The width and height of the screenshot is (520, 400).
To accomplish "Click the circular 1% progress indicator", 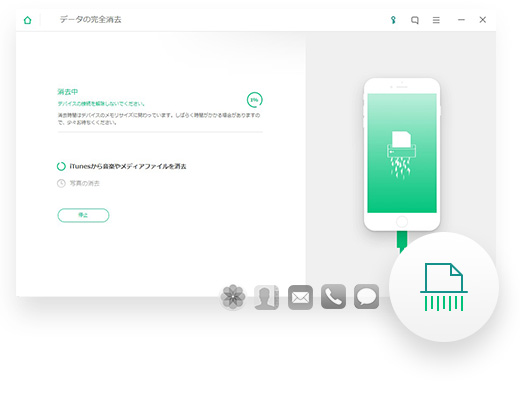I will point(255,100).
